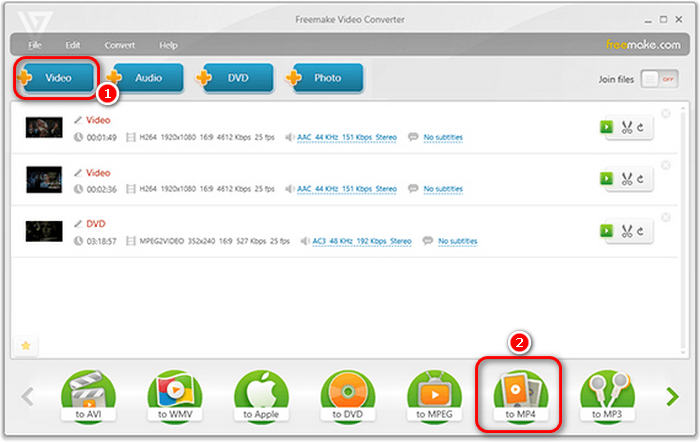Open the Convert menu
Viewport: 700px width, 442px height.
point(120,45)
